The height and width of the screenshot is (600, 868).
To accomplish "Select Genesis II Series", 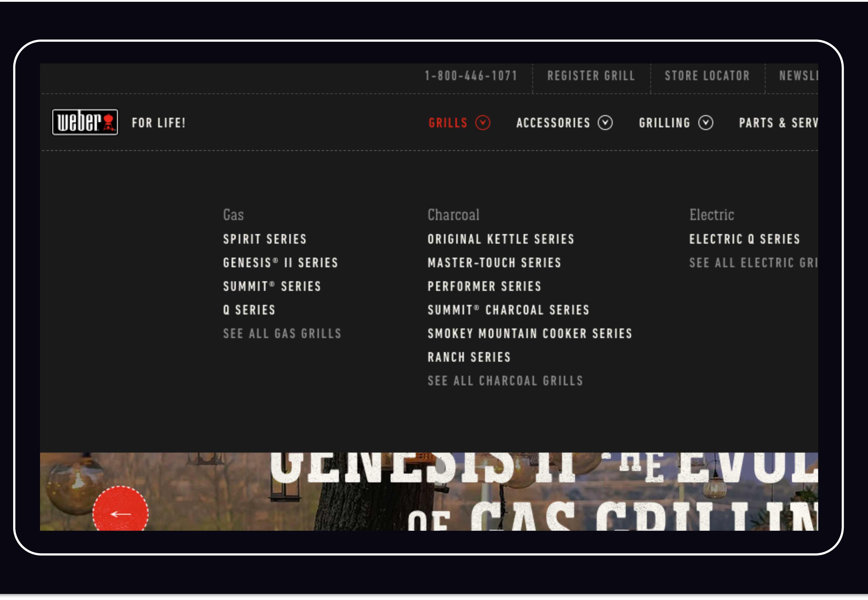I will pyautogui.click(x=281, y=263).
